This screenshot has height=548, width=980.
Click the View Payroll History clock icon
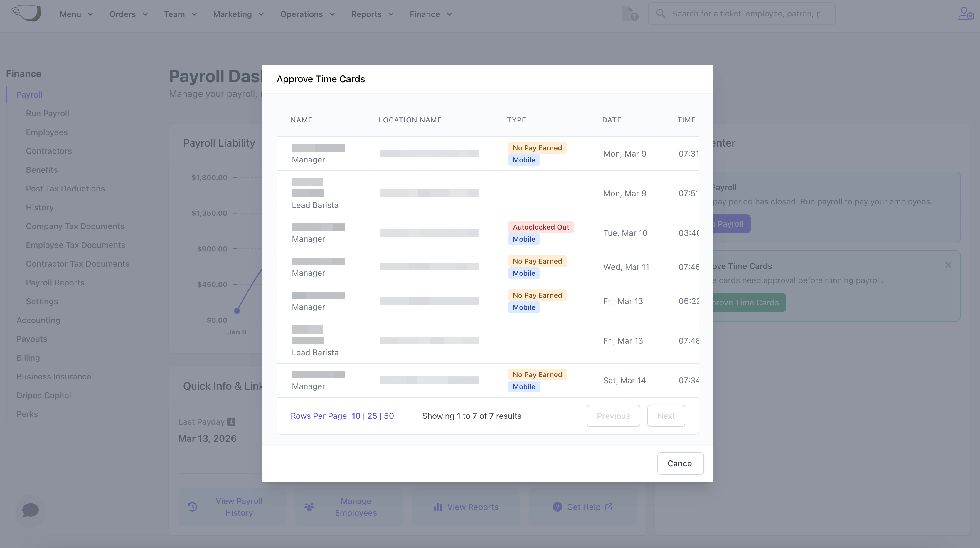[x=193, y=507]
